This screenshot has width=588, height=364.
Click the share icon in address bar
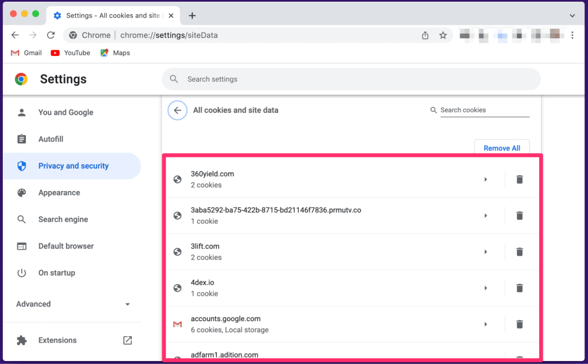(425, 35)
